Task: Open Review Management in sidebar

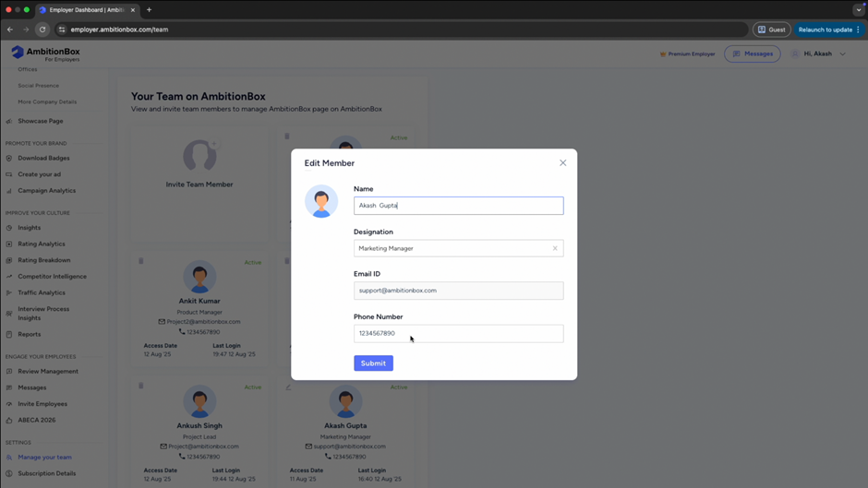Action: pos(48,371)
